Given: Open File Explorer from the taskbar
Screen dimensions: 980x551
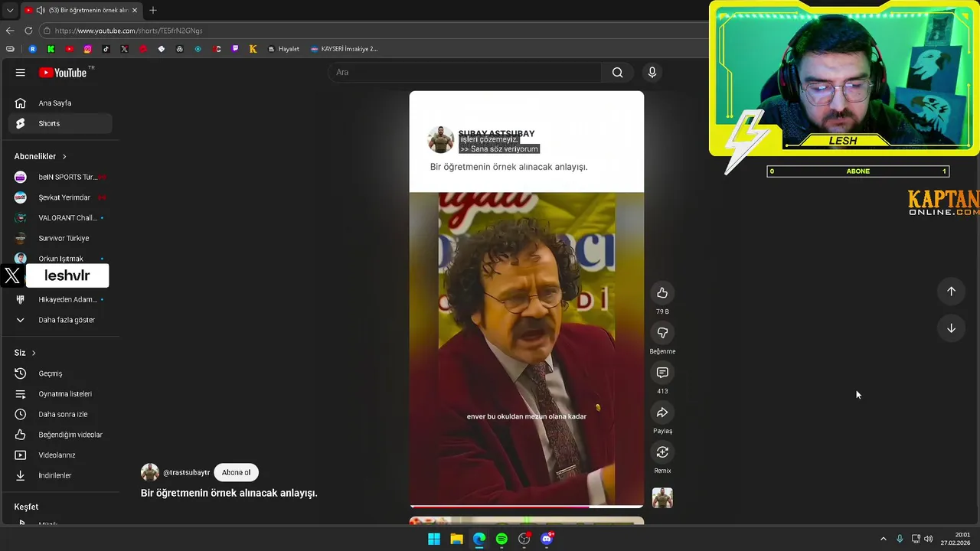Looking at the screenshot, I should [x=456, y=539].
